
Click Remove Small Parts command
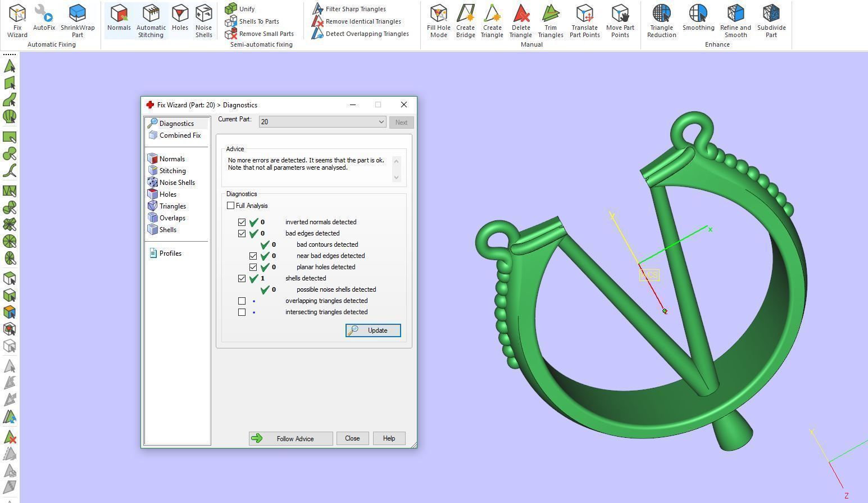260,34
